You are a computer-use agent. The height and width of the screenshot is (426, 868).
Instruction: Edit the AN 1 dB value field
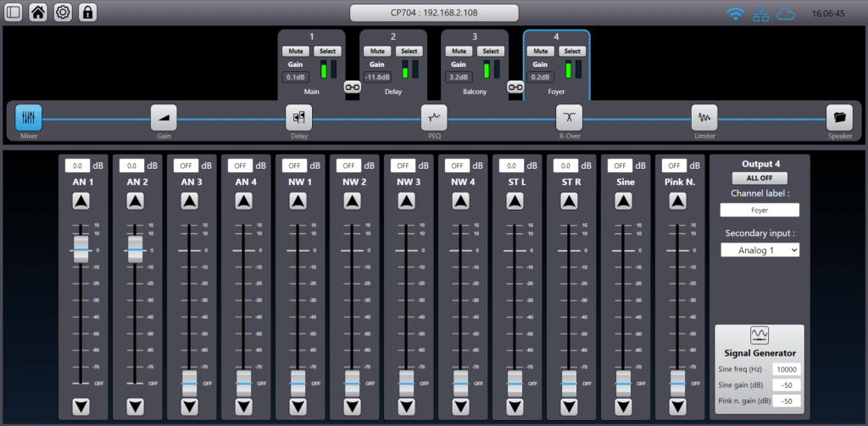point(77,165)
